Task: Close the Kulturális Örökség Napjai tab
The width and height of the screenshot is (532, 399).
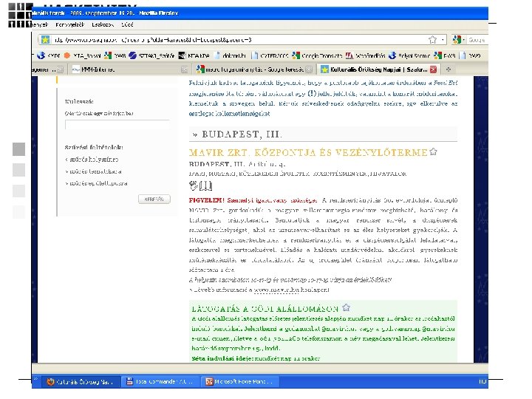Action: (x=433, y=69)
